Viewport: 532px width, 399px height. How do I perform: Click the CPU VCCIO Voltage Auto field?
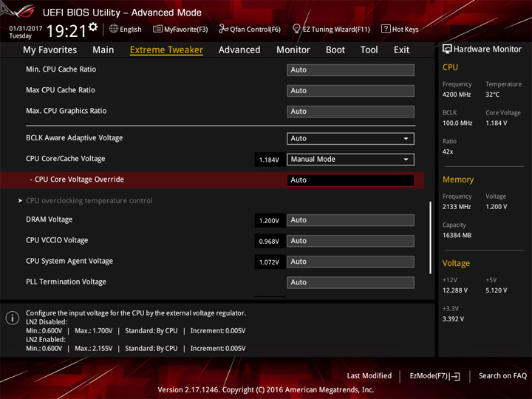tap(350, 241)
